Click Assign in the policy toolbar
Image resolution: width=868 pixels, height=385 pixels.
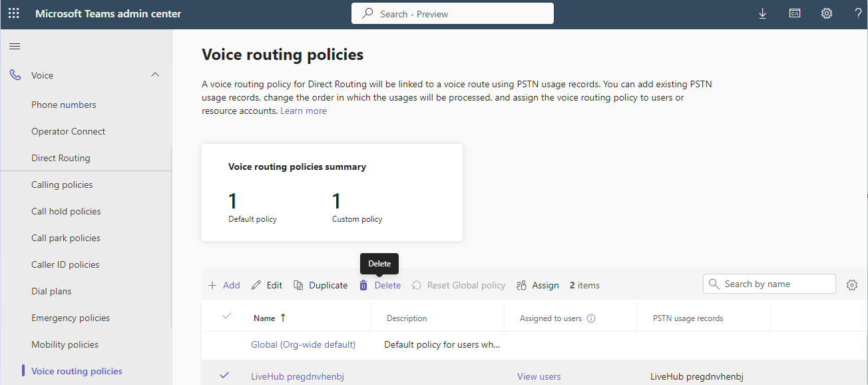[538, 285]
